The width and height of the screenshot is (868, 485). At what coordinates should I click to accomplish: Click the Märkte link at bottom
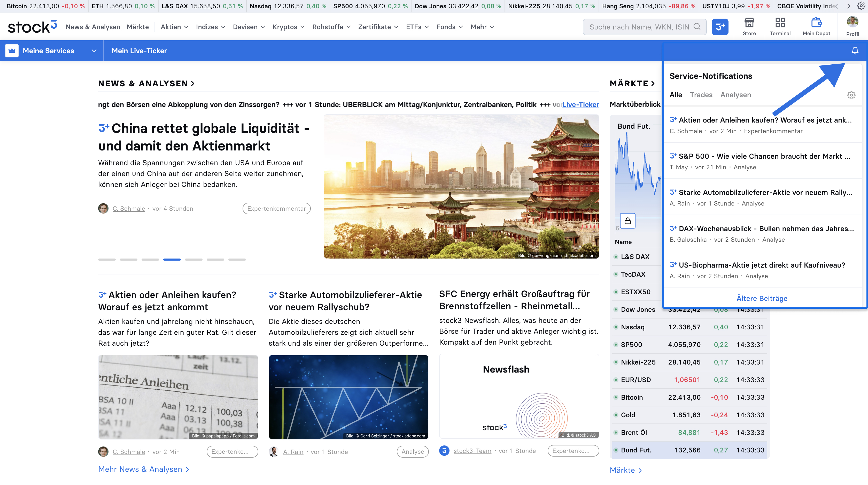click(626, 470)
